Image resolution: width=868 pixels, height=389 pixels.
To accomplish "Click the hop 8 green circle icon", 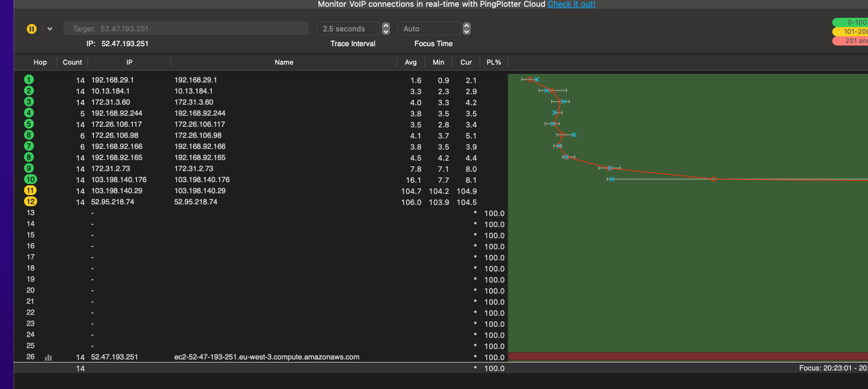I will (x=29, y=157).
